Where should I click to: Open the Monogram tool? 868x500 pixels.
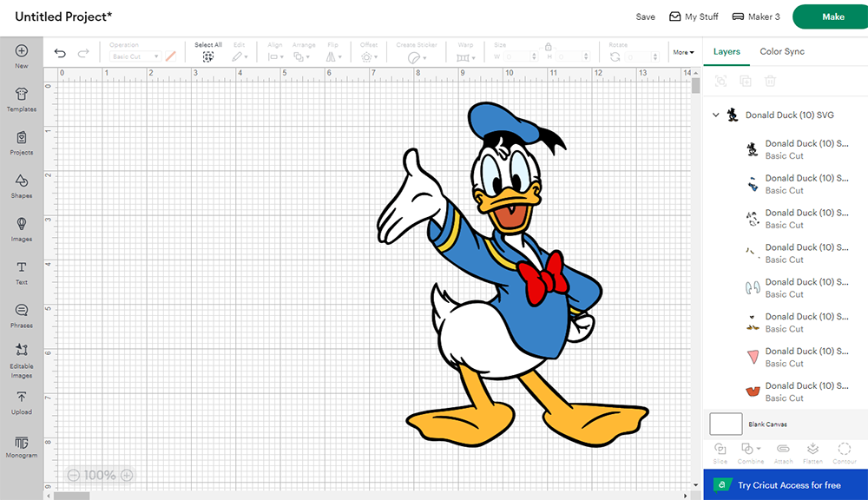coord(22,445)
